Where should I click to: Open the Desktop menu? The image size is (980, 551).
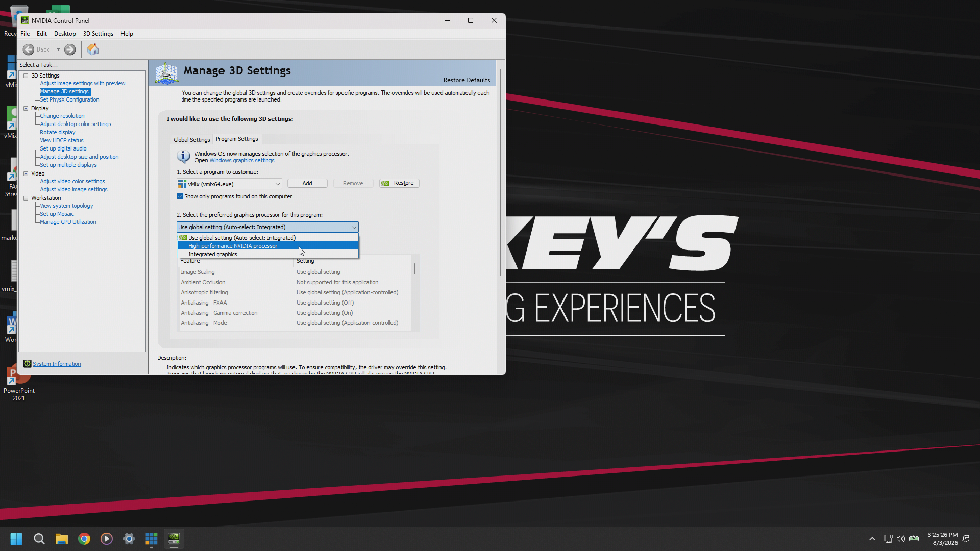pyautogui.click(x=65, y=34)
